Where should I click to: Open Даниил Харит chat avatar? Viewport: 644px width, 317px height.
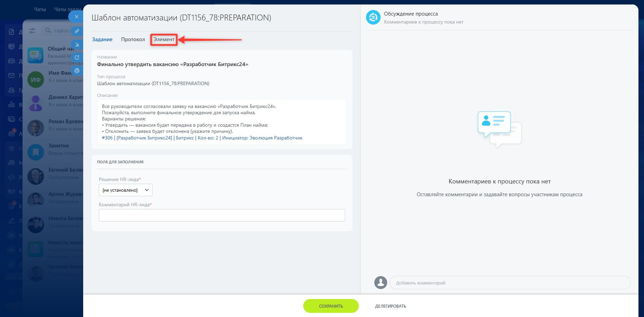[35, 104]
